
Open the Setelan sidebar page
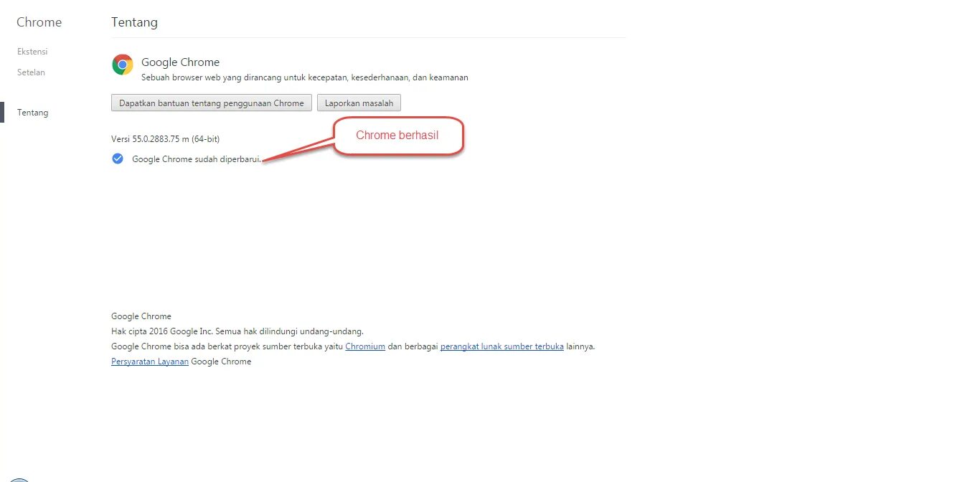coord(31,72)
